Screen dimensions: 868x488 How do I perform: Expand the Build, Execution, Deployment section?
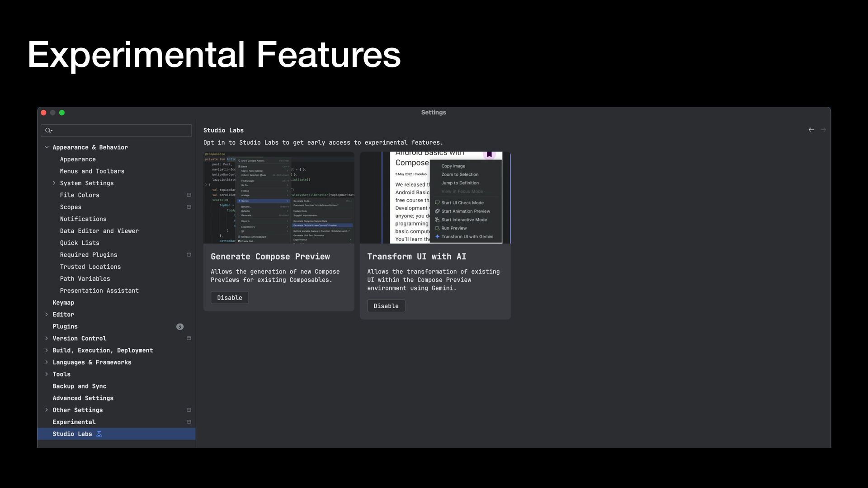(x=47, y=350)
